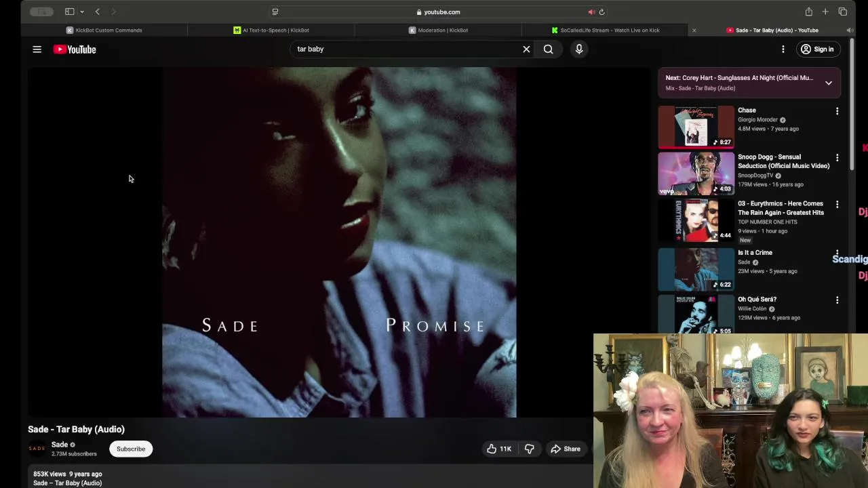Open the video description Sade – Tar Baby (Audio)
The height and width of the screenshot is (488, 868).
pos(67,483)
